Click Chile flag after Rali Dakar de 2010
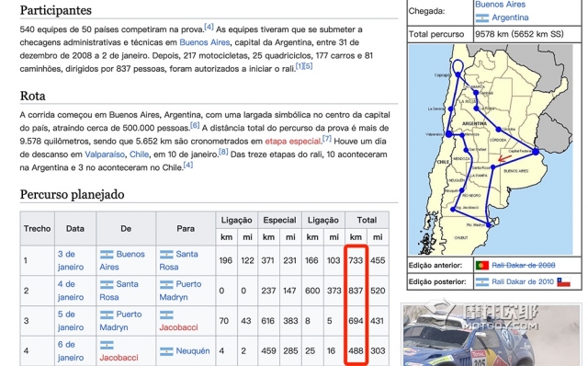This screenshot has height=366, width=588. (x=563, y=282)
